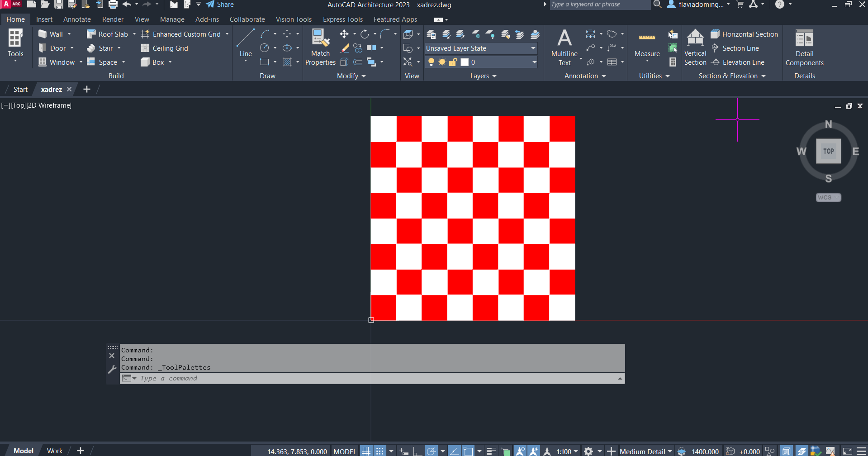Viewport: 868px width, 456px height.
Task: Click the layer 0 white color swatch
Action: pos(465,62)
